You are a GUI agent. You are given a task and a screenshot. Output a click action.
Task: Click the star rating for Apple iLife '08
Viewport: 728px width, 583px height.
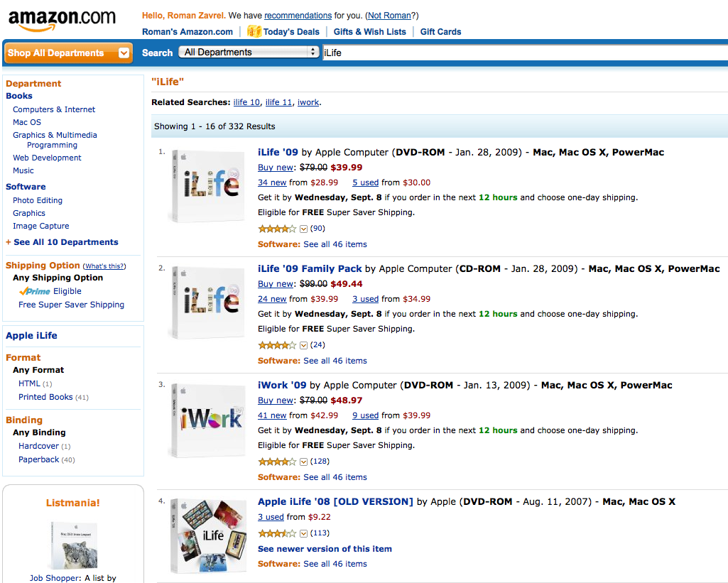pyautogui.click(x=277, y=533)
